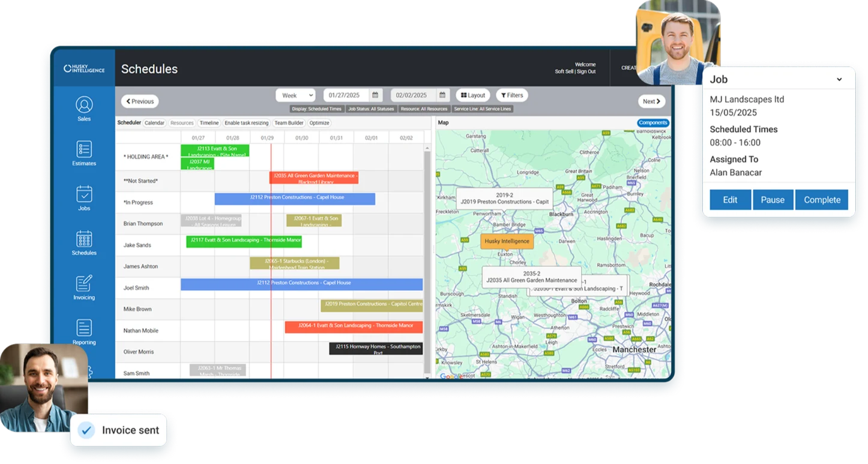Click the 01/29 column header

pyautogui.click(x=267, y=138)
